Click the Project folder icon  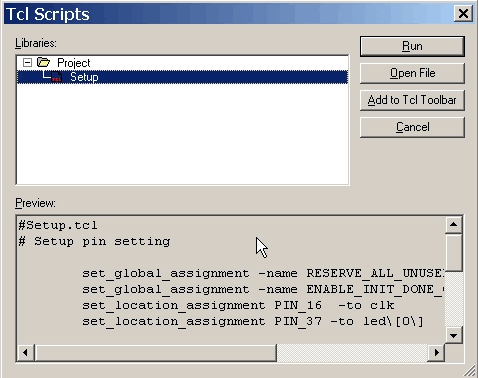[x=43, y=62]
